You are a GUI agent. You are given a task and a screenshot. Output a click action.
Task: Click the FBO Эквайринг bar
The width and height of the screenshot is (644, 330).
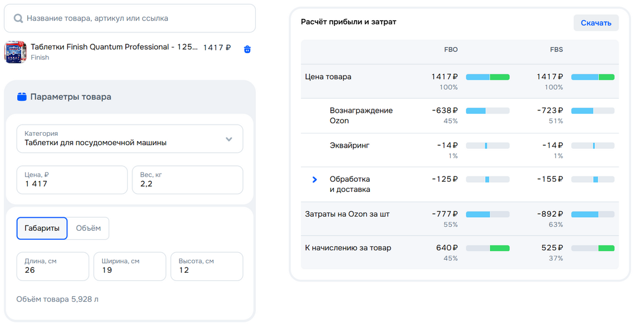[x=487, y=146]
